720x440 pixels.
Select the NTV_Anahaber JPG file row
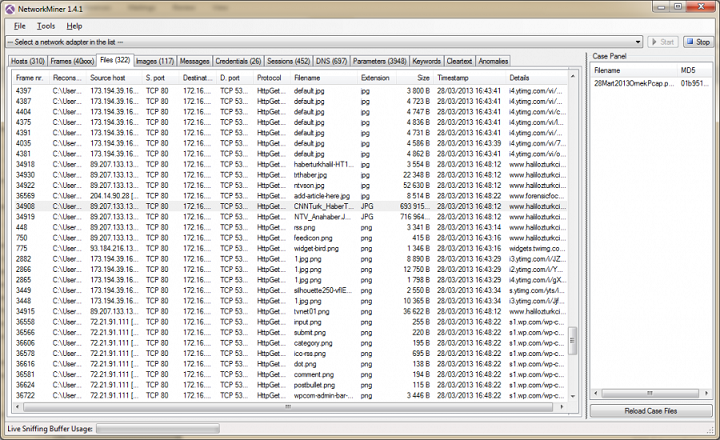point(289,217)
